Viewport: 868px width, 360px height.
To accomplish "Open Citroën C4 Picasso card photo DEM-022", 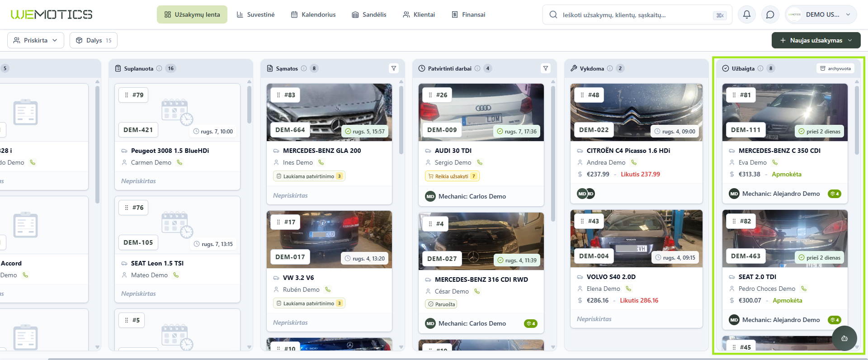I will point(637,112).
